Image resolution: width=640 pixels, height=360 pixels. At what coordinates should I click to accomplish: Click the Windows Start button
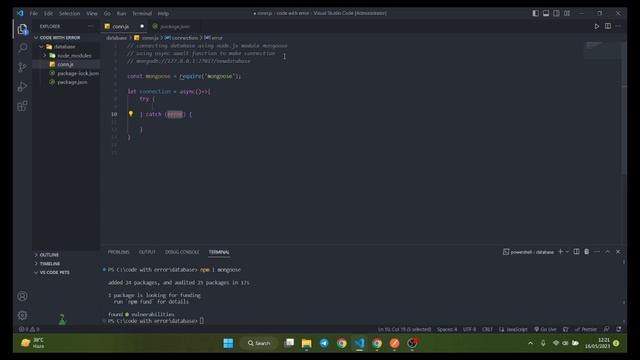tap(229, 343)
